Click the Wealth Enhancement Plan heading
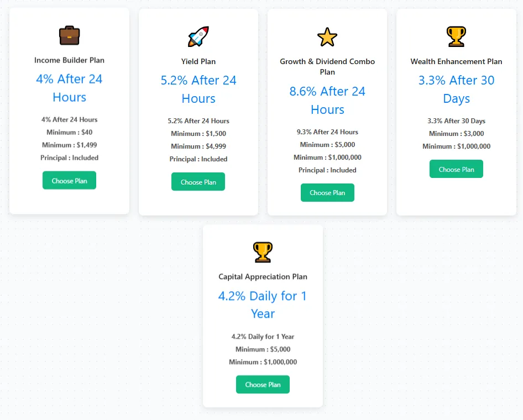Image resolution: width=523 pixels, height=420 pixels. tap(456, 61)
